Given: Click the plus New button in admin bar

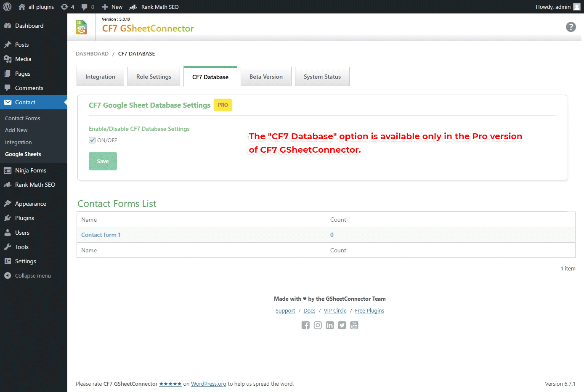Looking at the screenshot, I should [112, 7].
